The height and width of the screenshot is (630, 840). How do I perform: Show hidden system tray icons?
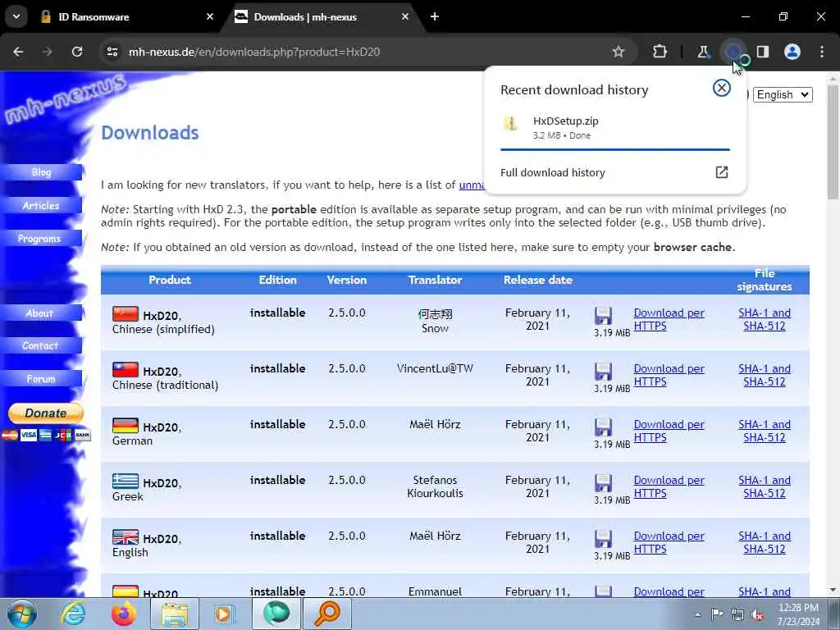tap(697, 614)
